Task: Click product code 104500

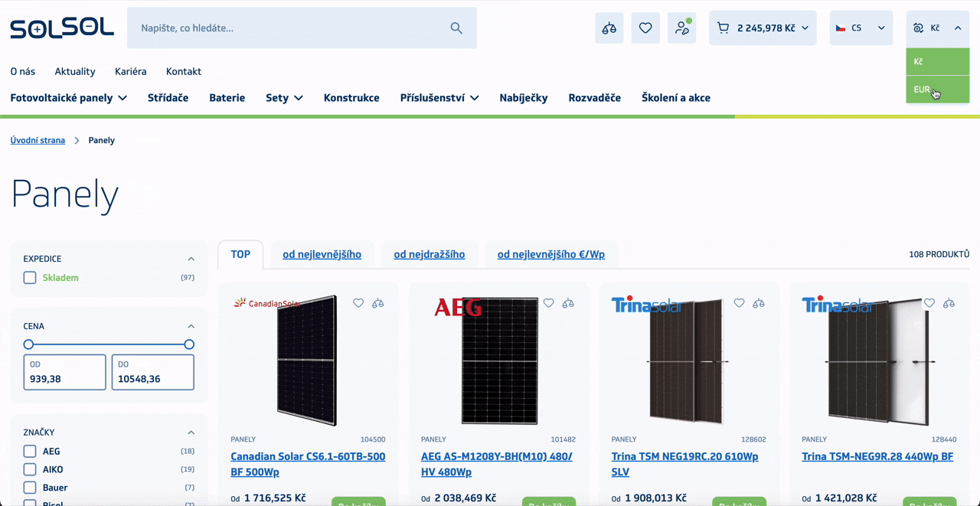Action: pos(373,439)
